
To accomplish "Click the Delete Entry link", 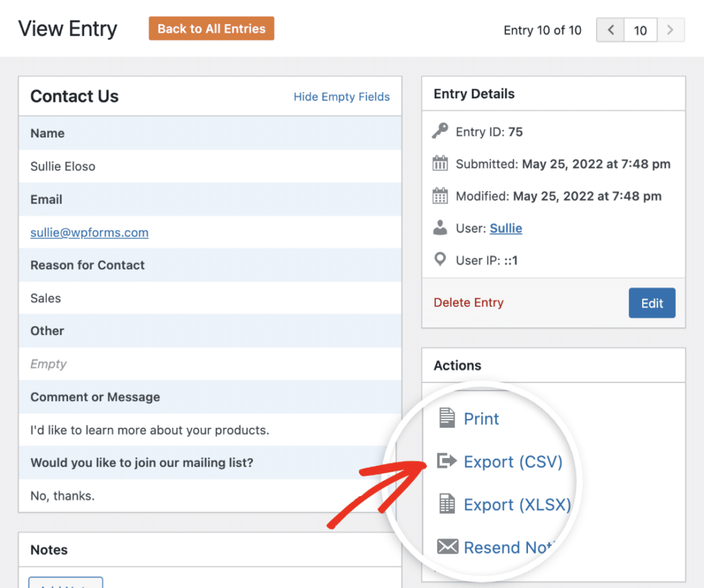I will pyautogui.click(x=468, y=303).
